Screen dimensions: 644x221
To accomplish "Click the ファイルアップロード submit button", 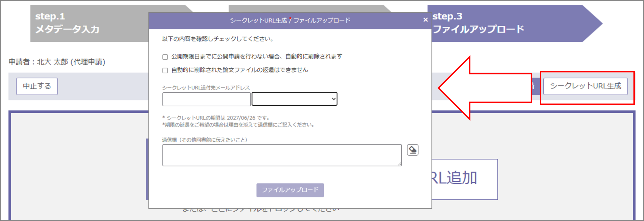I will pyautogui.click(x=290, y=190).
